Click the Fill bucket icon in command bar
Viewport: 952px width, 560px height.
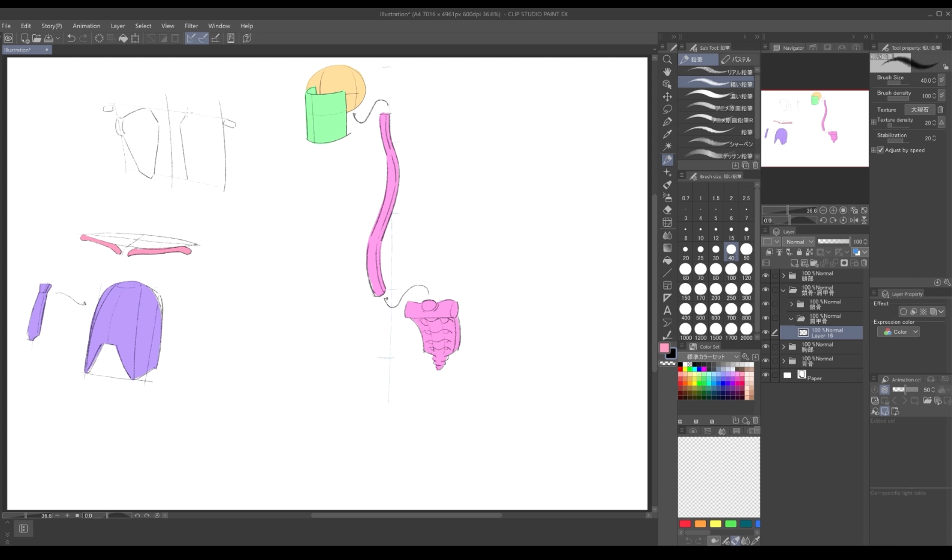click(x=123, y=38)
